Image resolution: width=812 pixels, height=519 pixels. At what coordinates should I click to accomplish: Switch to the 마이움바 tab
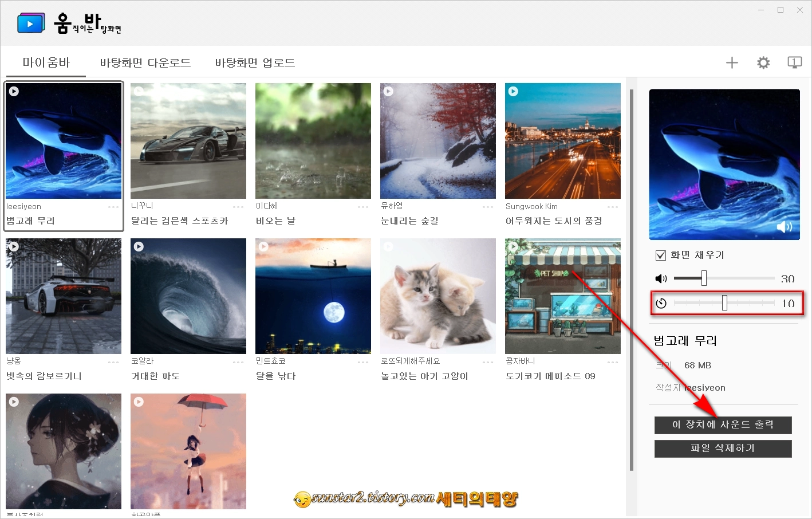click(46, 62)
